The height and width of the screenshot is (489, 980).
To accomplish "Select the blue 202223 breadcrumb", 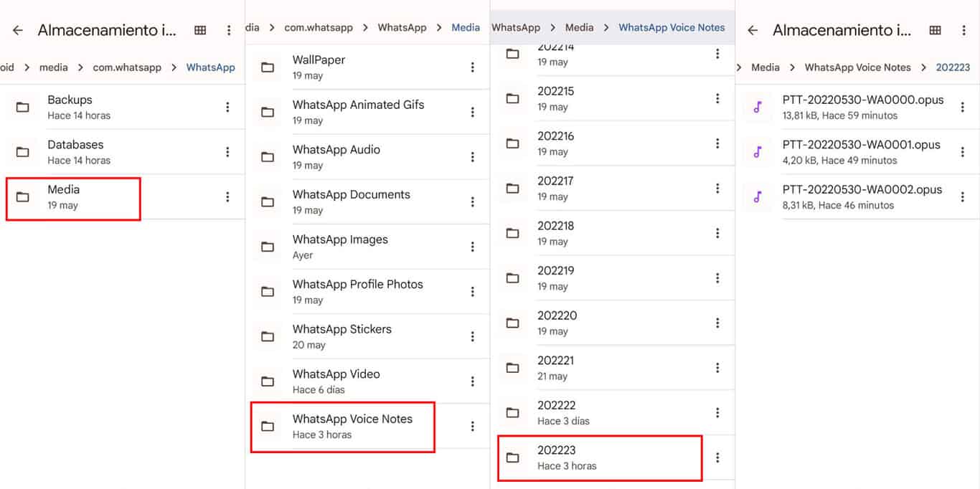I will 953,67.
